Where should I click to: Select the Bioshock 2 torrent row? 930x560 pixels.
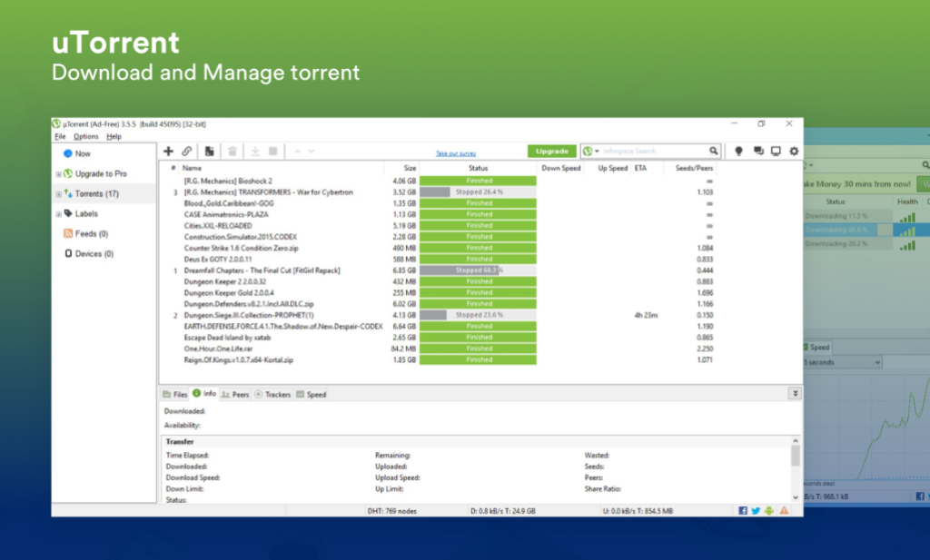(439, 181)
